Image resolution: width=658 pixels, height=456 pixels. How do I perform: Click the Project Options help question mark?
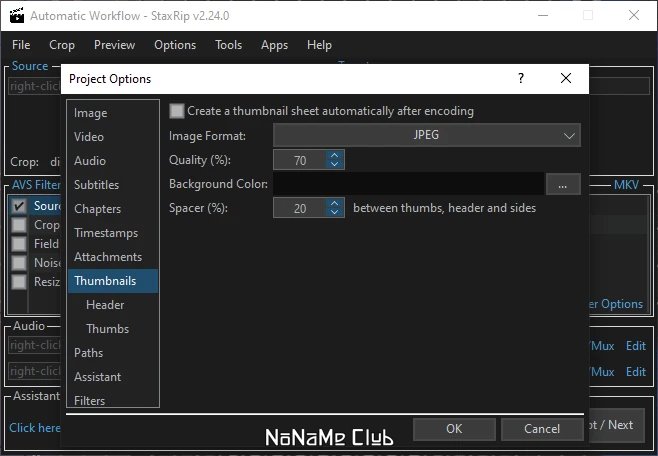coord(521,78)
